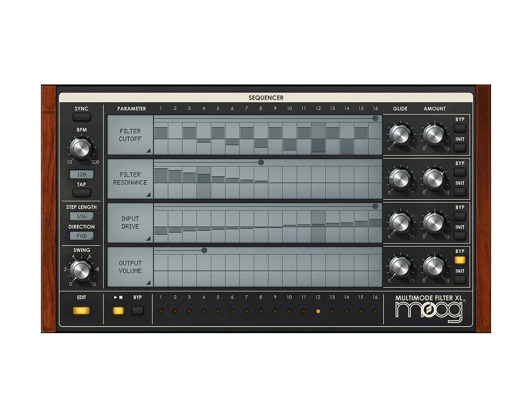Image resolution: width=532 pixels, height=418 pixels.
Task: Click INIT button for Output Volume row
Action: 460,280
